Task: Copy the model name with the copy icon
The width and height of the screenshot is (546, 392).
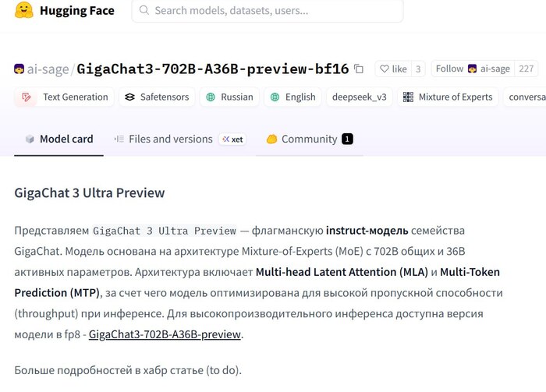Action: (359, 69)
